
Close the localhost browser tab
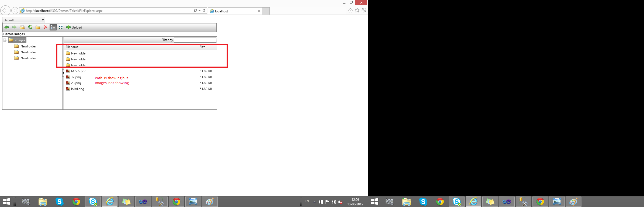(259, 11)
